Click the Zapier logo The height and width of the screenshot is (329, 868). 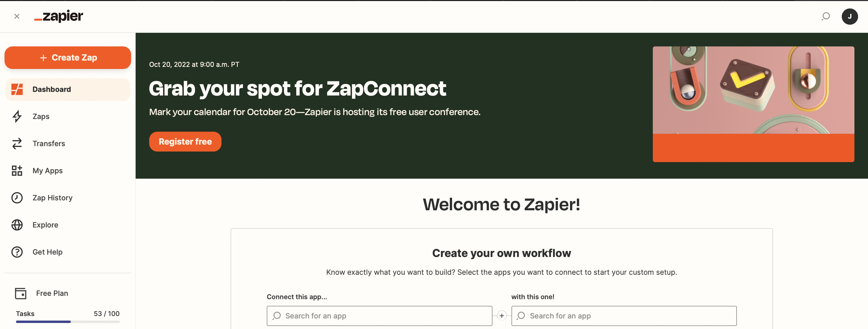click(59, 16)
